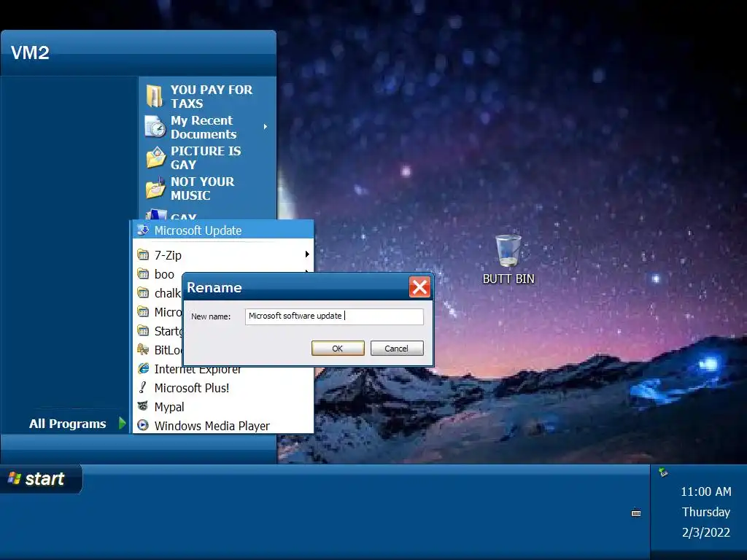747x560 pixels.
Task: Click the BUTT BIN desktop label
Action: click(x=508, y=279)
